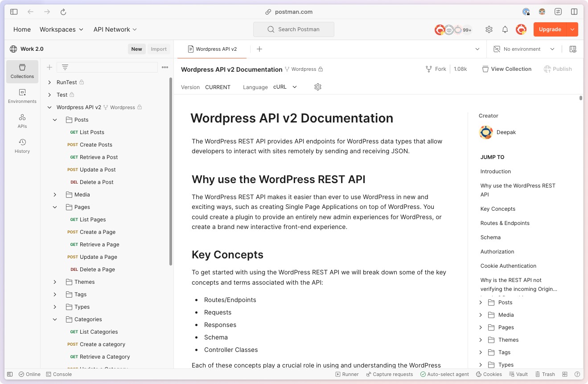The width and height of the screenshot is (588, 384).
Task: Click the notifications bell icon
Action: pos(505,29)
